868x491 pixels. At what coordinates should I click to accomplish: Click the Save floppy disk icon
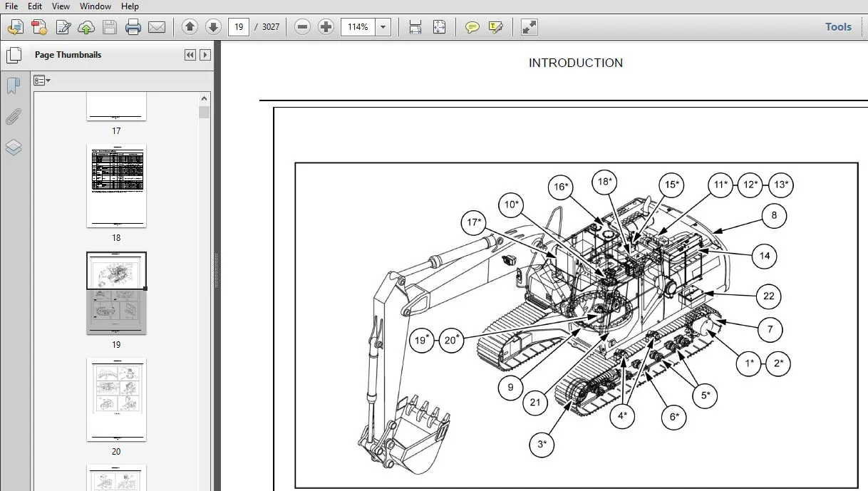(109, 28)
